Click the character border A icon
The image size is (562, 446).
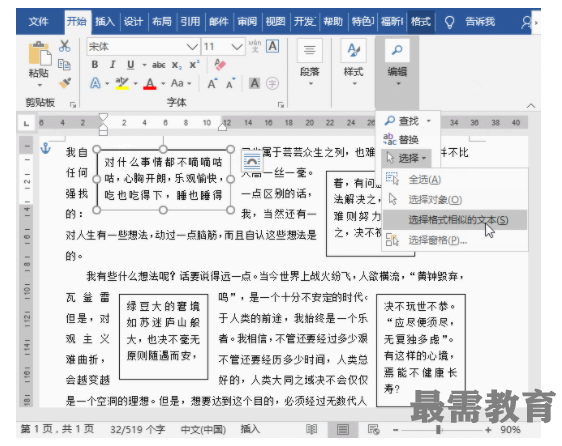tap(273, 46)
